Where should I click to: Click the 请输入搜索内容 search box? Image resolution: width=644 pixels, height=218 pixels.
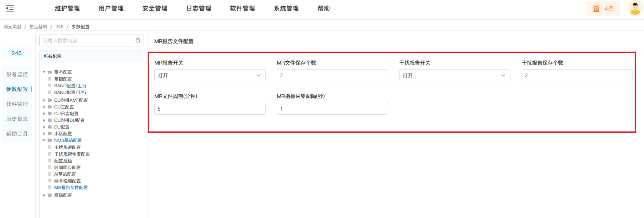[x=87, y=40]
